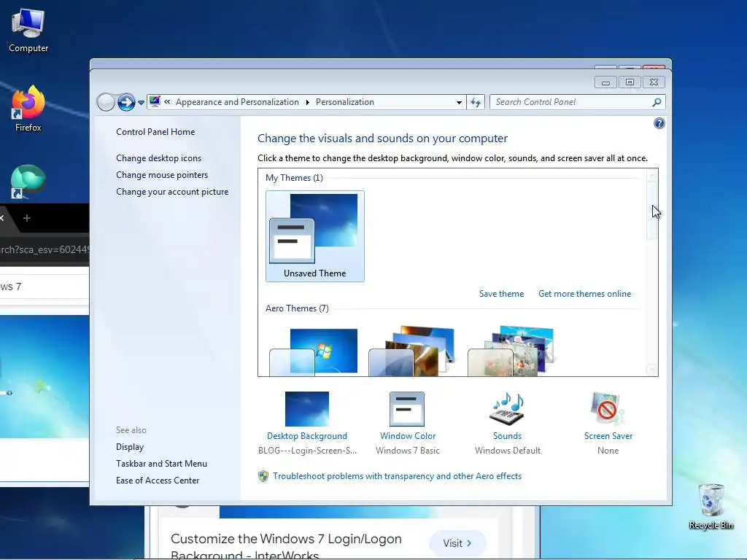
Task: Close the Personalization window
Action: tap(654, 82)
